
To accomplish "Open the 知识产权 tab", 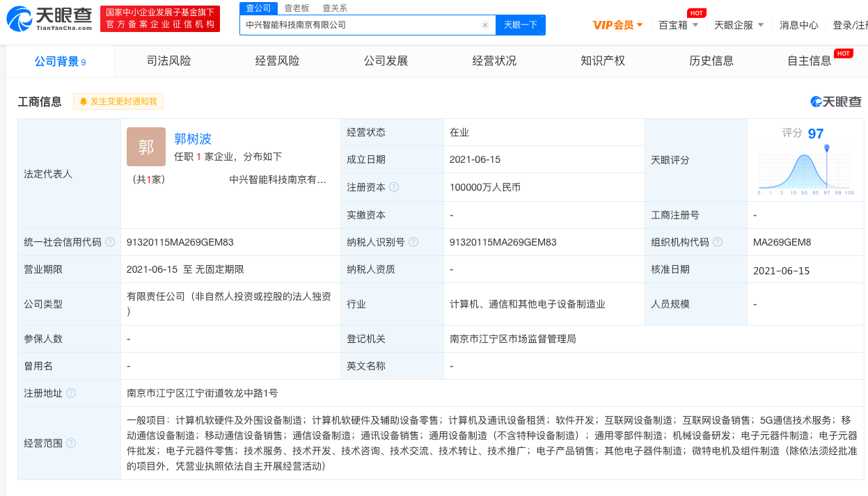I will point(603,61).
